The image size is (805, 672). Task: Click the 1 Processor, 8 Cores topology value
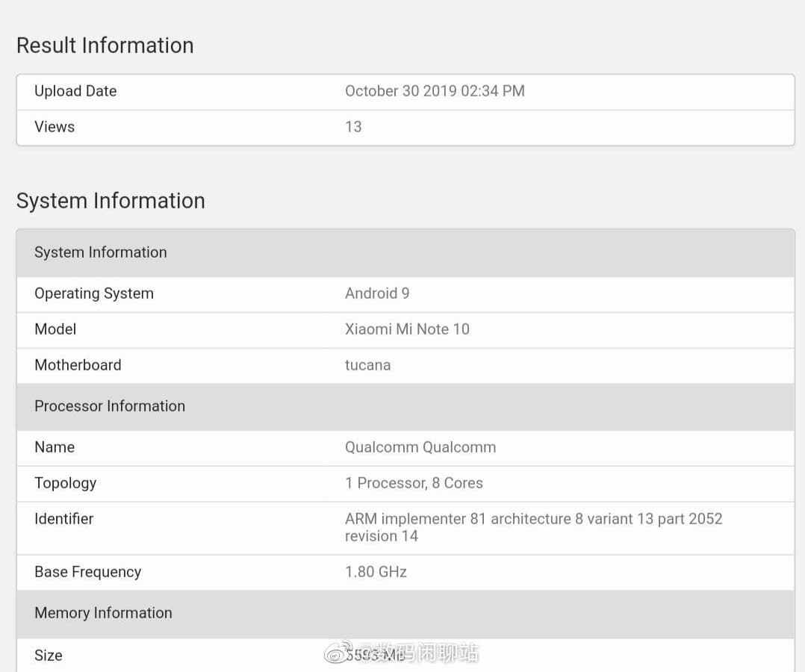tap(414, 483)
